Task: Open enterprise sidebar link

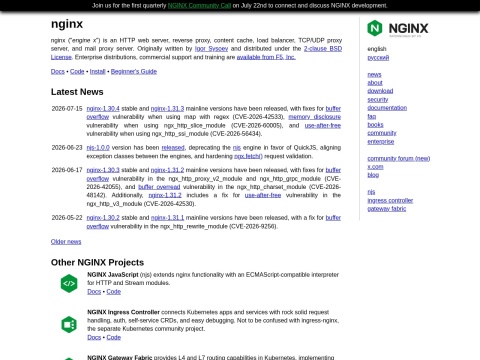Action: 381,141
